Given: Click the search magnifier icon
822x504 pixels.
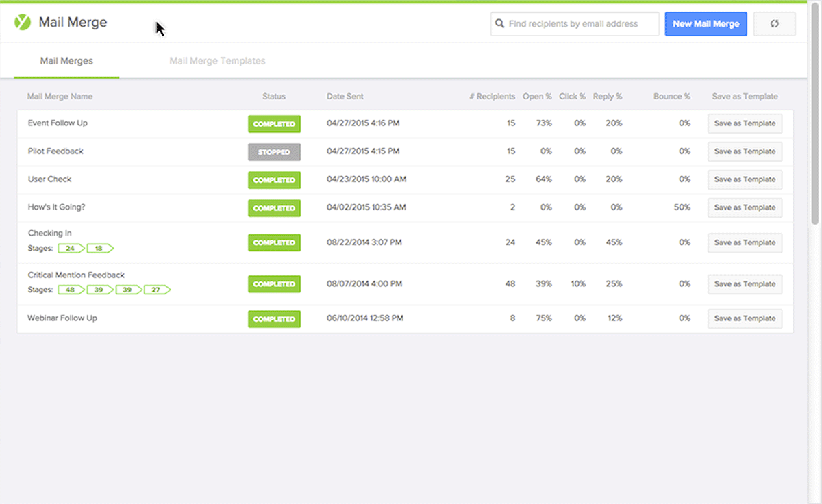Looking at the screenshot, I should pyautogui.click(x=500, y=24).
